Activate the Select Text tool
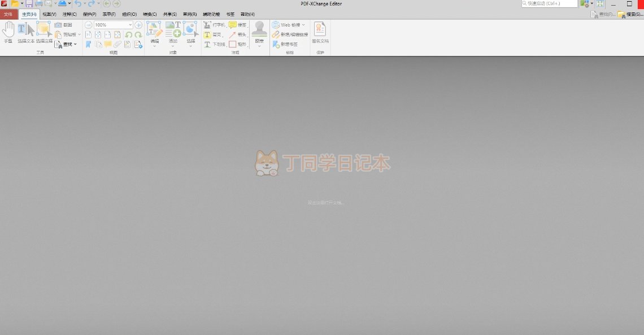Image resolution: width=644 pixels, height=335 pixels. click(x=26, y=32)
